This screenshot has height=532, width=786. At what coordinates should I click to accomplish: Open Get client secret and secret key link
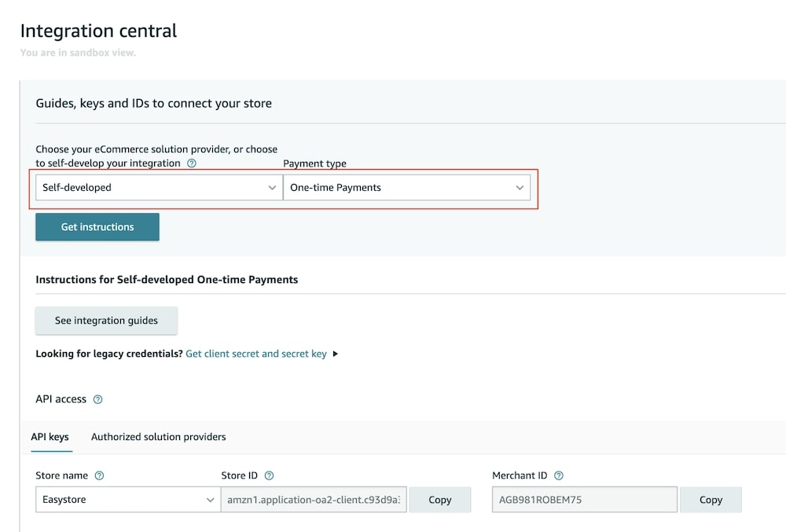[256, 354]
